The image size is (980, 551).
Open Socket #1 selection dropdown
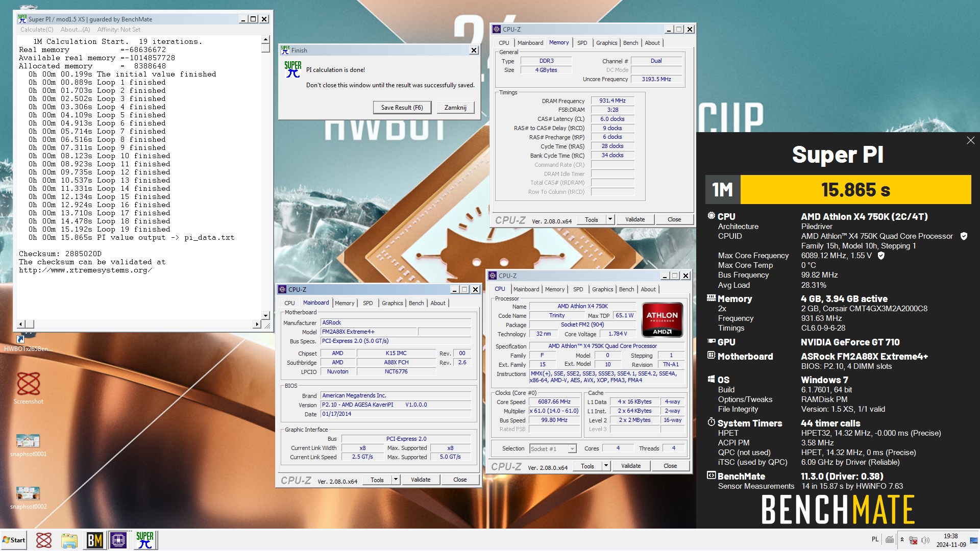coord(553,448)
